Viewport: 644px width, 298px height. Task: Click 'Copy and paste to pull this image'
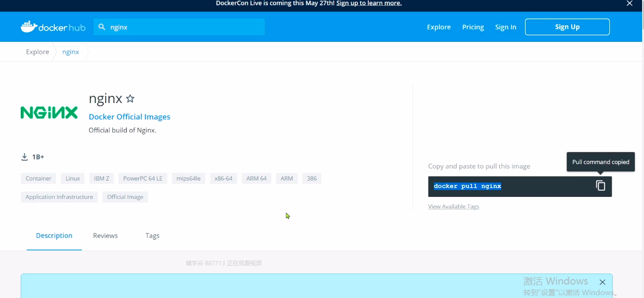click(479, 166)
